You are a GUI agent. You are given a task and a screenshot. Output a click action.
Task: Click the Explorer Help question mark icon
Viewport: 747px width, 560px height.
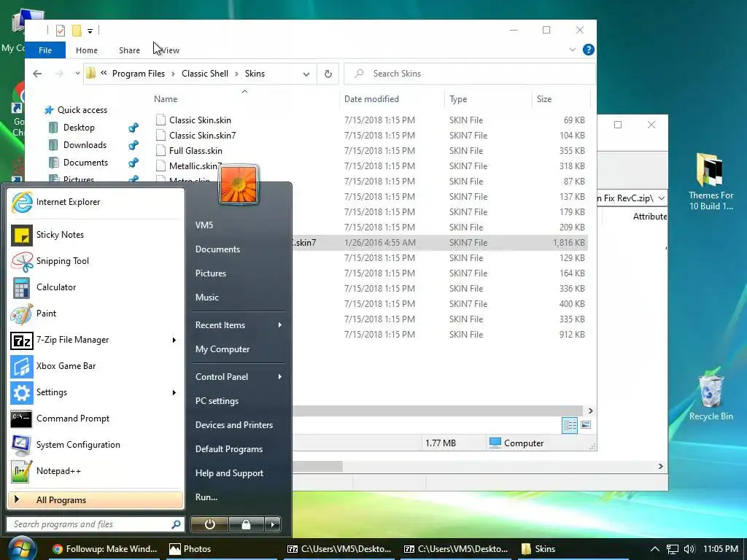tap(589, 50)
